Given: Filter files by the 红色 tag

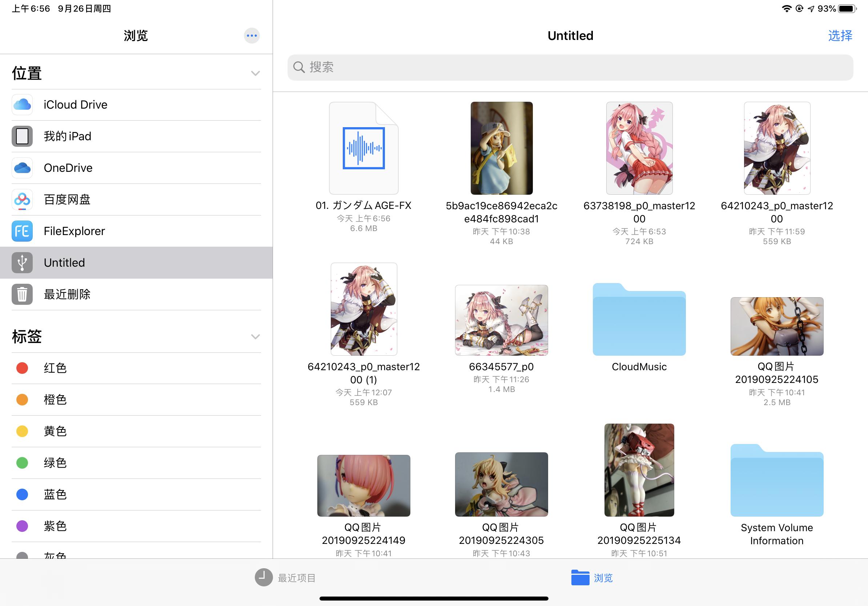Looking at the screenshot, I should [56, 368].
